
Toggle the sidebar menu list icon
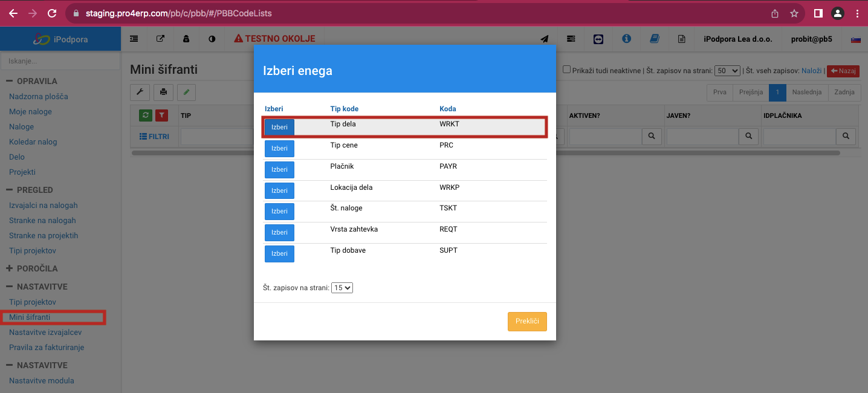(x=134, y=39)
